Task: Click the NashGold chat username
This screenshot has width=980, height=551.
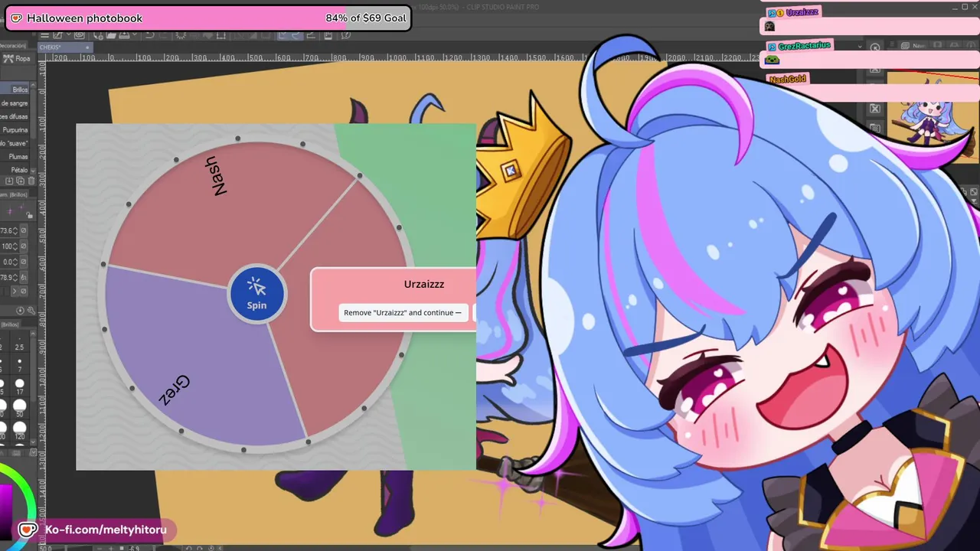Action: coord(787,79)
